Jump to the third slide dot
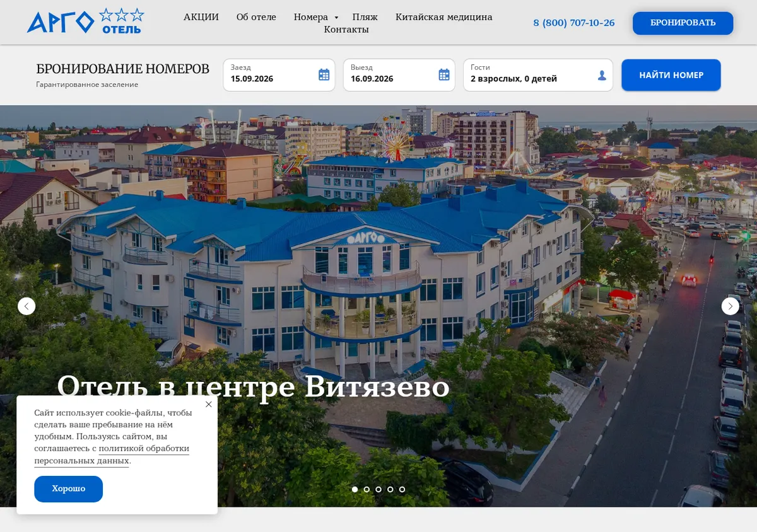The width and height of the screenshot is (757, 532). tap(378, 489)
